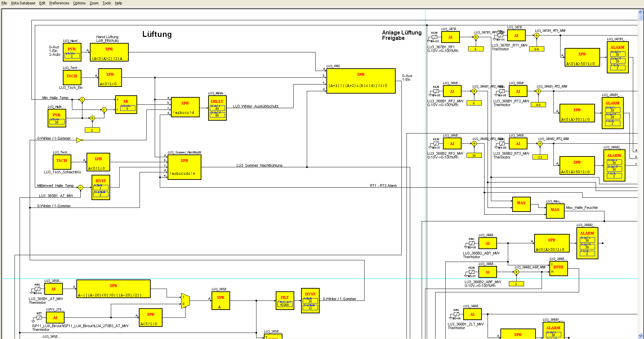Click the TimeConst 43200 field in FILT block
Image resolution: width=644 pixels, height=339 pixels.
click(x=284, y=304)
